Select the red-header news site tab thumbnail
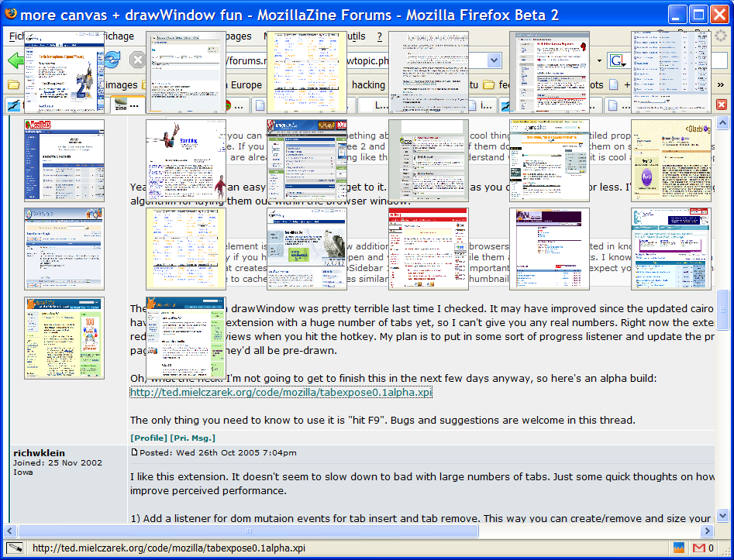This screenshot has width=734, height=560. tap(429, 249)
